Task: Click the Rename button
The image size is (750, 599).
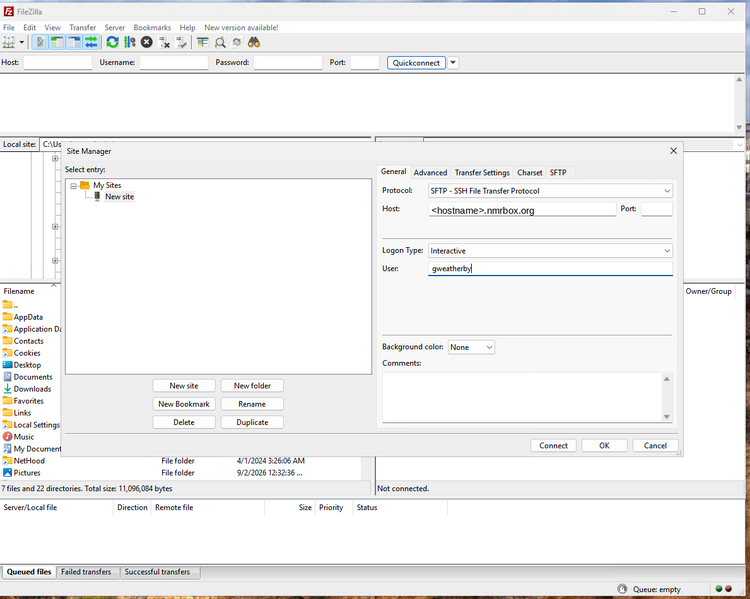Action: [x=252, y=404]
